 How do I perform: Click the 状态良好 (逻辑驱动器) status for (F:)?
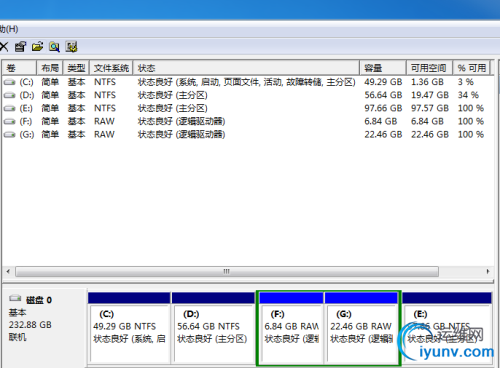coord(182,121)
